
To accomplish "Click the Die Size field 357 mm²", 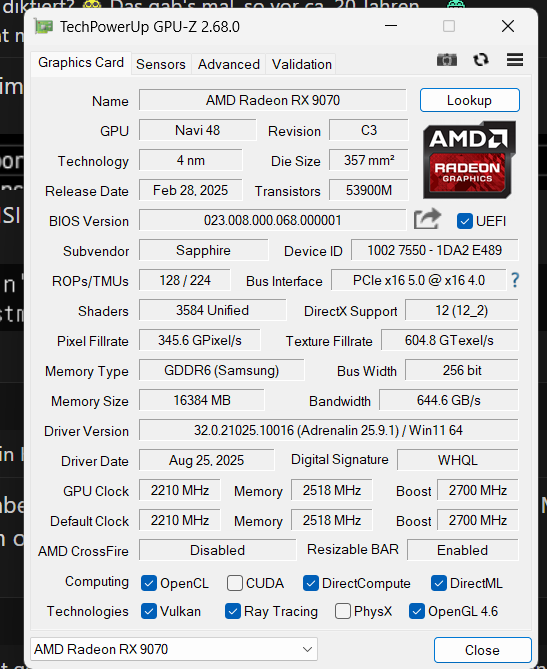I will click(369, 160).
